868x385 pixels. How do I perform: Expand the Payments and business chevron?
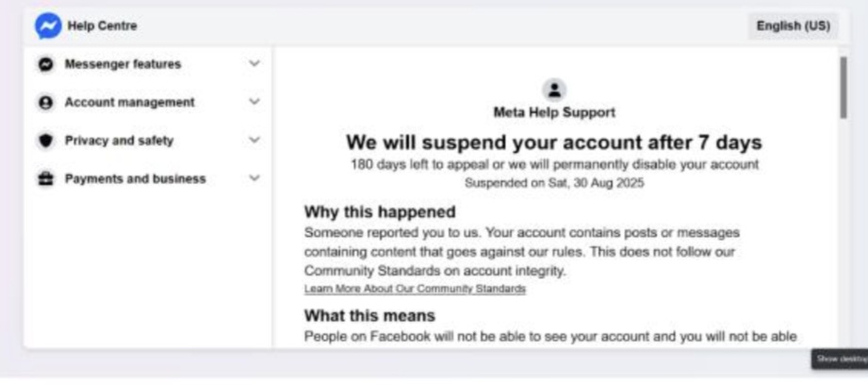click(254, 178)
